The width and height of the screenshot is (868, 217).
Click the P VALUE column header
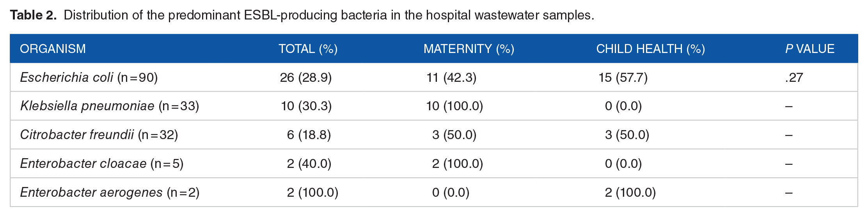[809, 49]
